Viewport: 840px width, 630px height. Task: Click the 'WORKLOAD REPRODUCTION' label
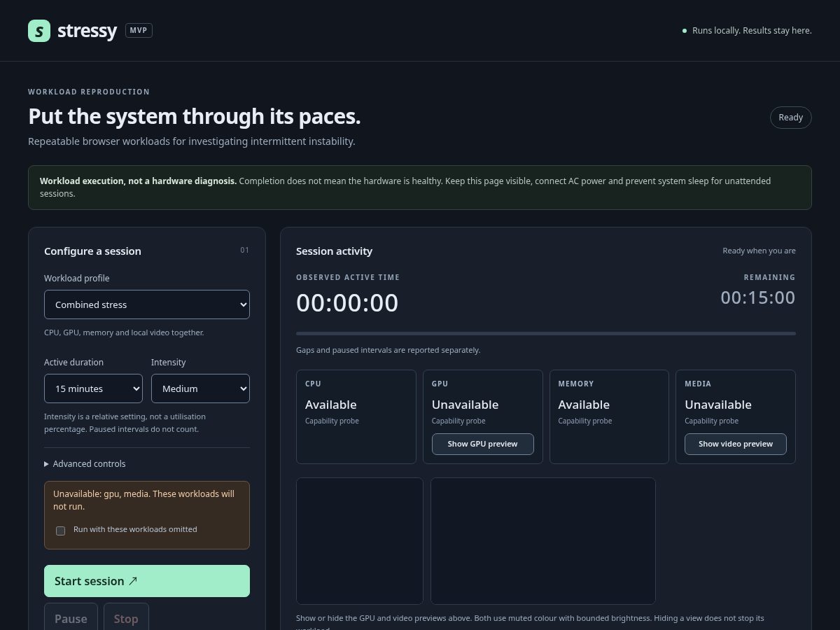(x=89, y=92)
